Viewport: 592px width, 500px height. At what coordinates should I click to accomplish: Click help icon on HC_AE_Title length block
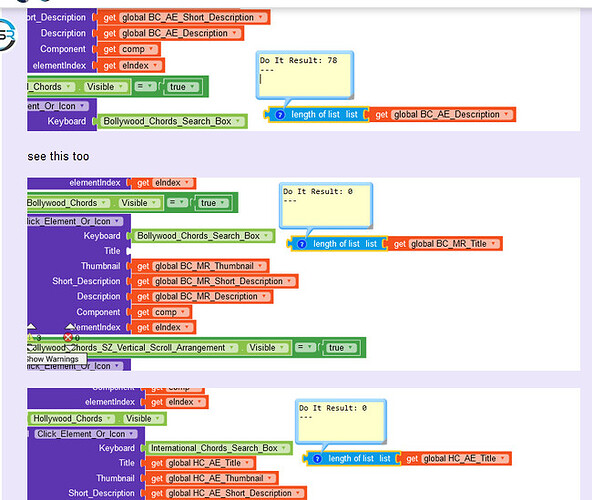318,459
